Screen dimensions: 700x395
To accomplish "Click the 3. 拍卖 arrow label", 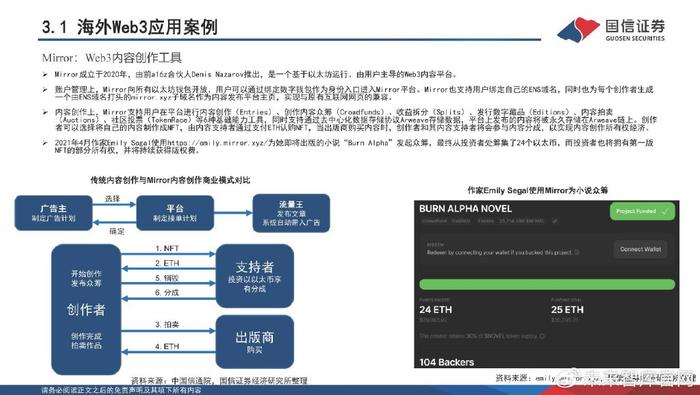I will [x=167, y=324].
